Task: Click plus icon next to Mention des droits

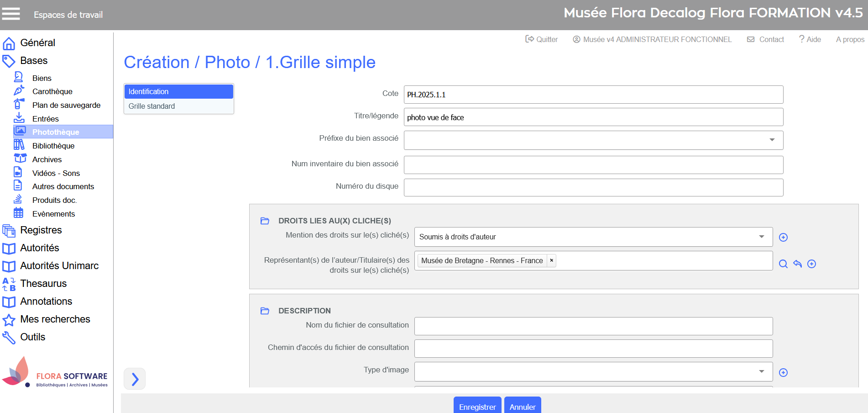Action: [783, 237]
